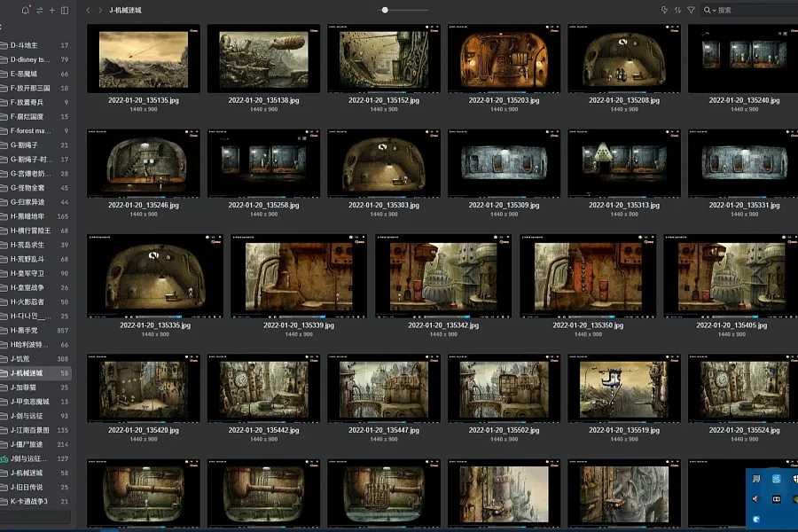Select the F-放开那三国 folder
The width and height of the screenshot is (798, 532).
(35, 88)
